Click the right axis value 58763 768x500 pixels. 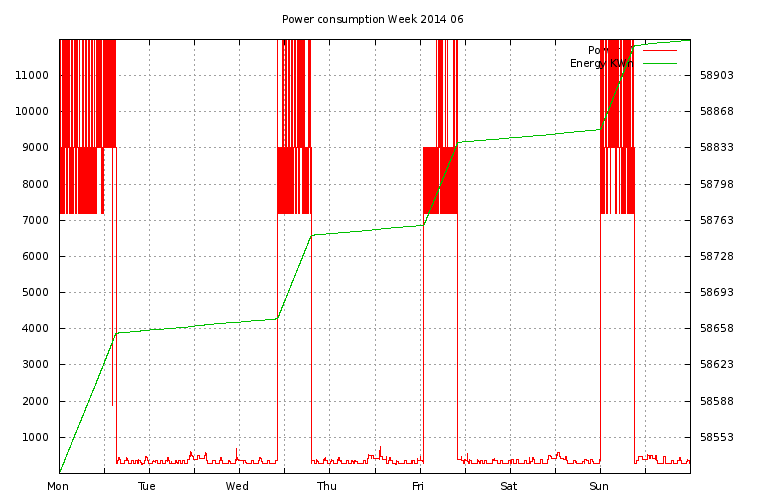coord(717,220)
